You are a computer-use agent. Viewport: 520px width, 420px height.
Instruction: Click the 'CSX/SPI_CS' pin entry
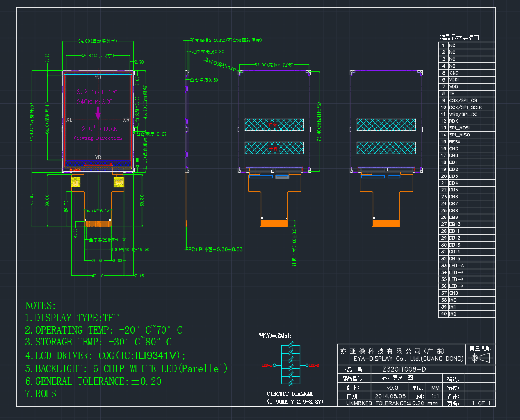pos(463,100)
